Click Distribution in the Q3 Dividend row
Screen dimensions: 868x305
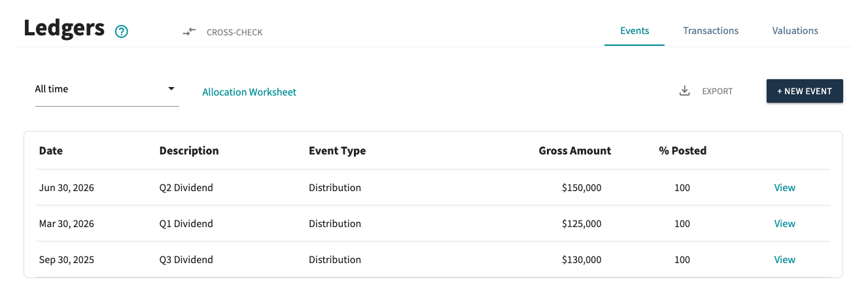[x=335, y=260]
